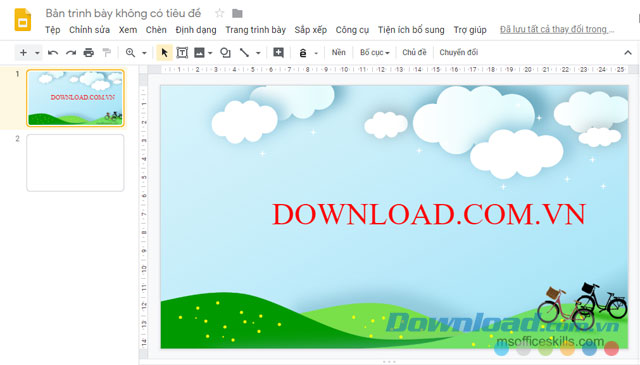Image resolution: width=640 pixels, height=365 pixels.
Task: Select the DOWNLOAD.COM.VN text on slide
Action: (x=429, y=214)
